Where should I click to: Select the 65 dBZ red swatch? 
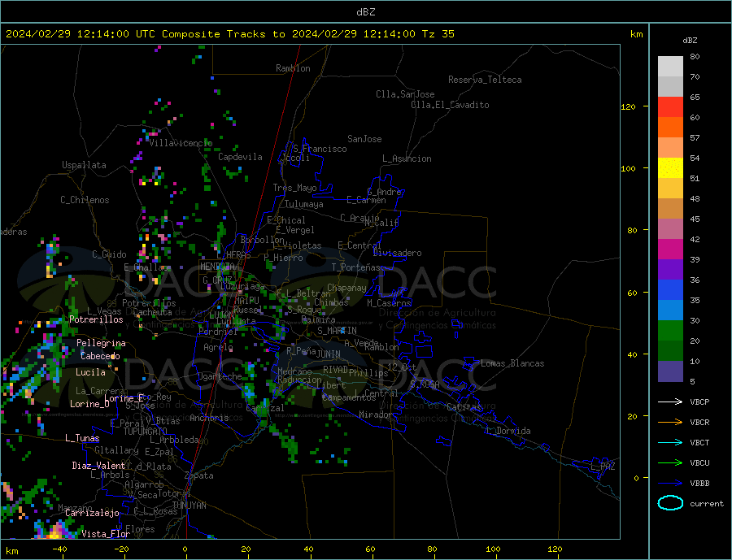(670, 106)
